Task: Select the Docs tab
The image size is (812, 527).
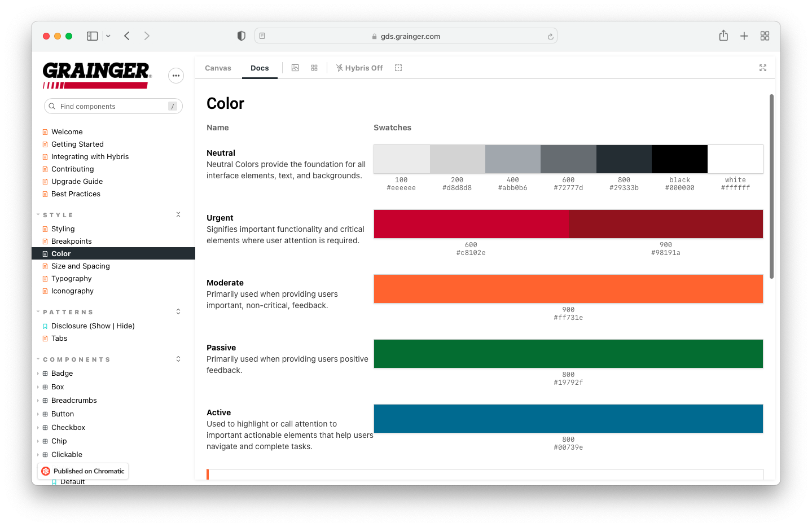Action: coord(260,68)
